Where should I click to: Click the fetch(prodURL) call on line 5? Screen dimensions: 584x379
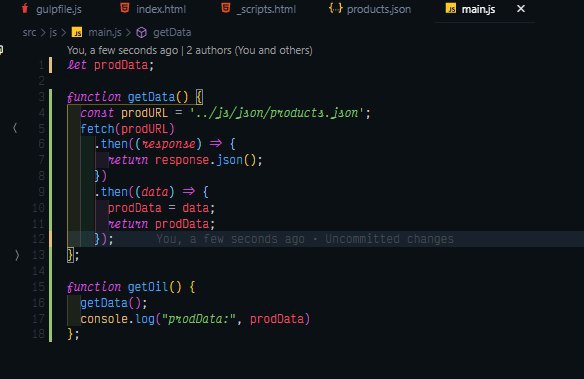127,129
